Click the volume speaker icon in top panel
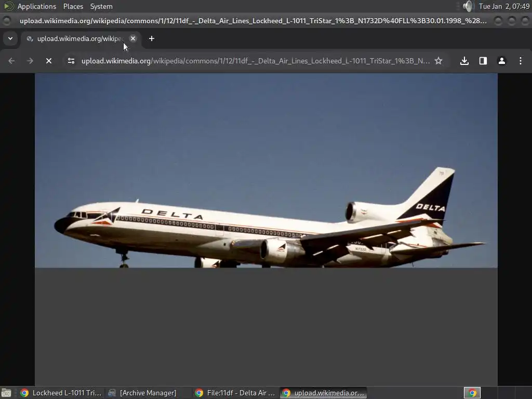The image size is (532, 399). pos(468,6)
